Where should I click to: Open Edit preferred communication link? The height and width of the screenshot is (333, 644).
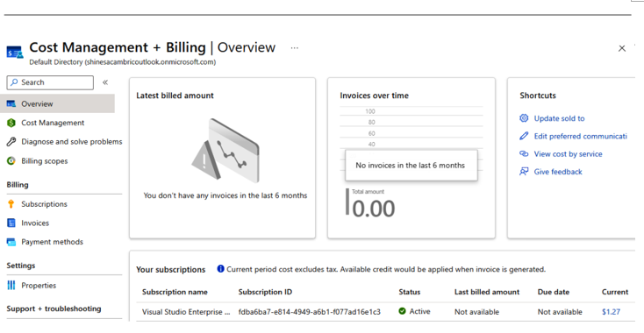pyautogui.click(x=580, y=136)
